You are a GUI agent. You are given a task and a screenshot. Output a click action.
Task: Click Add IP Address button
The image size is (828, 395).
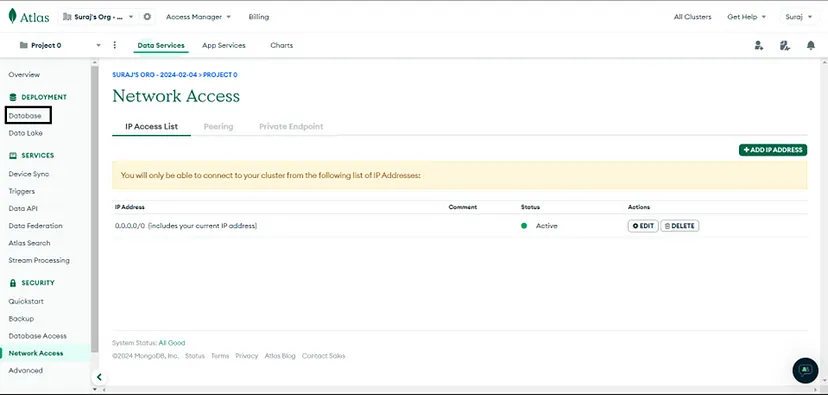pyautogui.click(x=773, y=150)
